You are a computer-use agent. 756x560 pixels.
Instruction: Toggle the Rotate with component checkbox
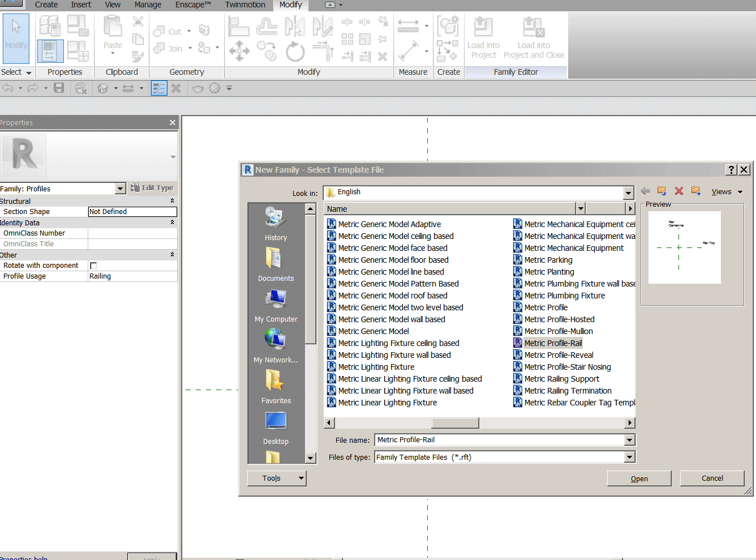(93, 265)
